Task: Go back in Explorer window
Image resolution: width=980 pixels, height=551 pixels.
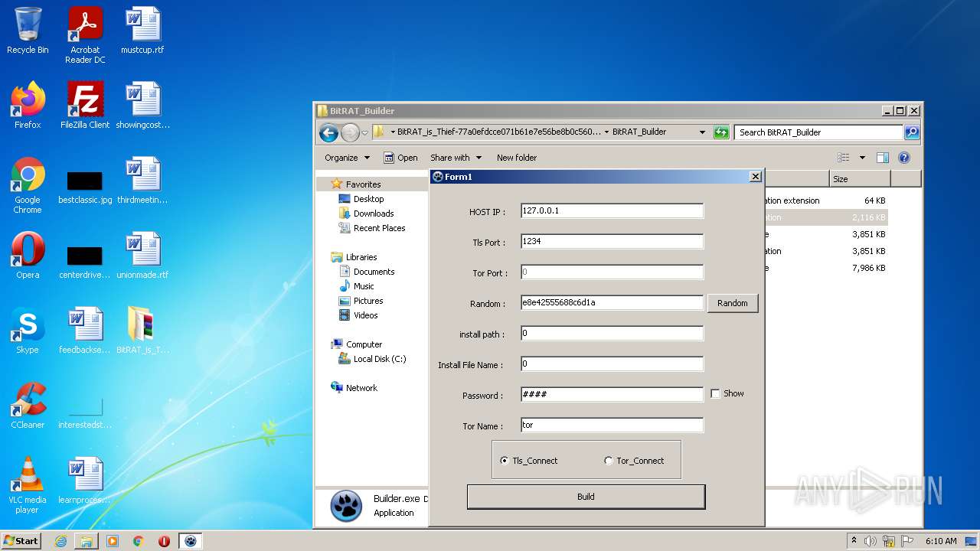Action: pos(328,132)
